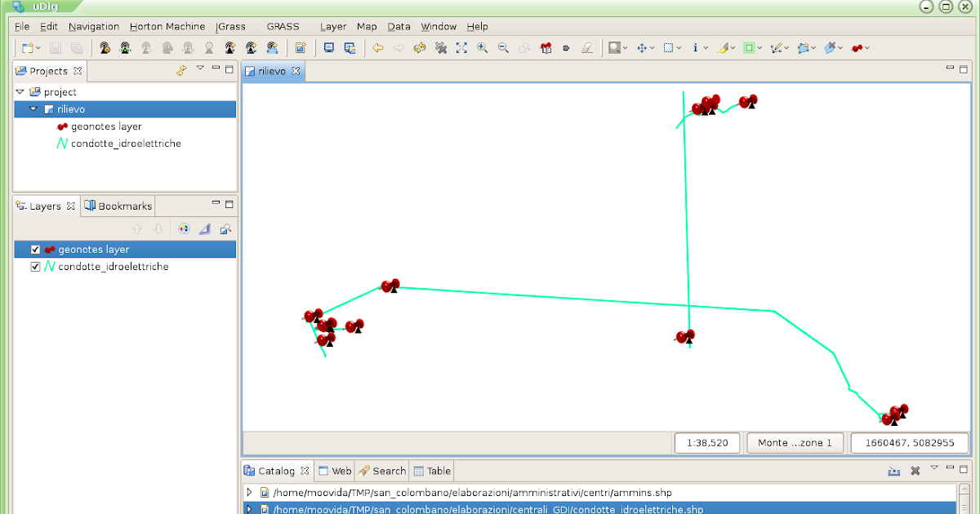Activate the Pan tool on the toolbar
The width and height of the screenshot is (980, 514).
[640, 47]
